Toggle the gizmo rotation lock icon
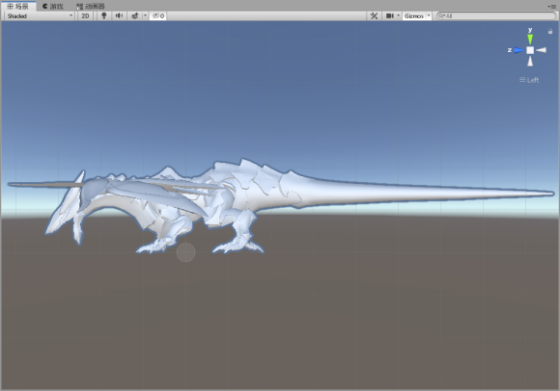The image size is (560, 391). coord(550,31)
